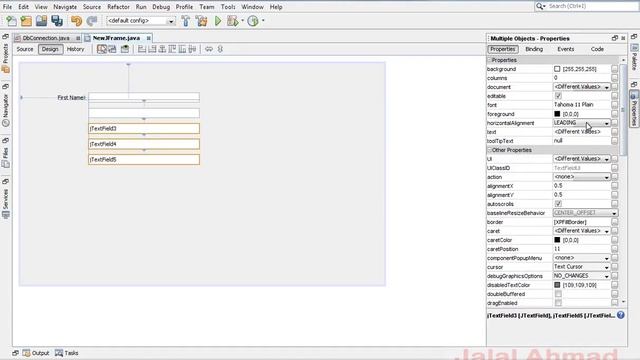
Task: Click the Profile Project clock icon
Action: tap(253, 21)
